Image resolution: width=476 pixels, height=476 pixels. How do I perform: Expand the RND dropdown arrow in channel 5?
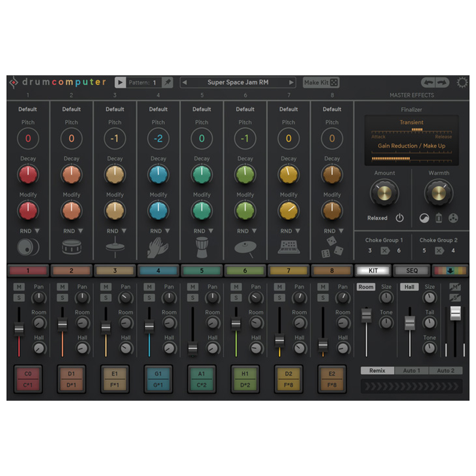[x=211, y=231]
